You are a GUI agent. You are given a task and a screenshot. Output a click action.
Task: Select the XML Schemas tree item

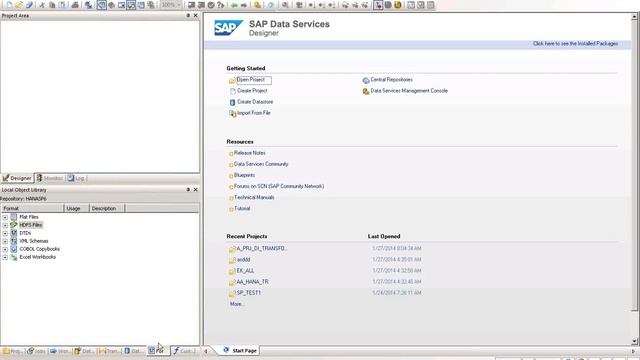pyautogui.click(x=34, y=241)
